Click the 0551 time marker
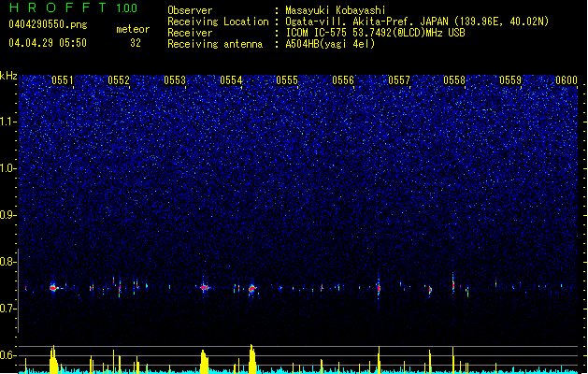This screenshot has height=374, width=588. 63,80
